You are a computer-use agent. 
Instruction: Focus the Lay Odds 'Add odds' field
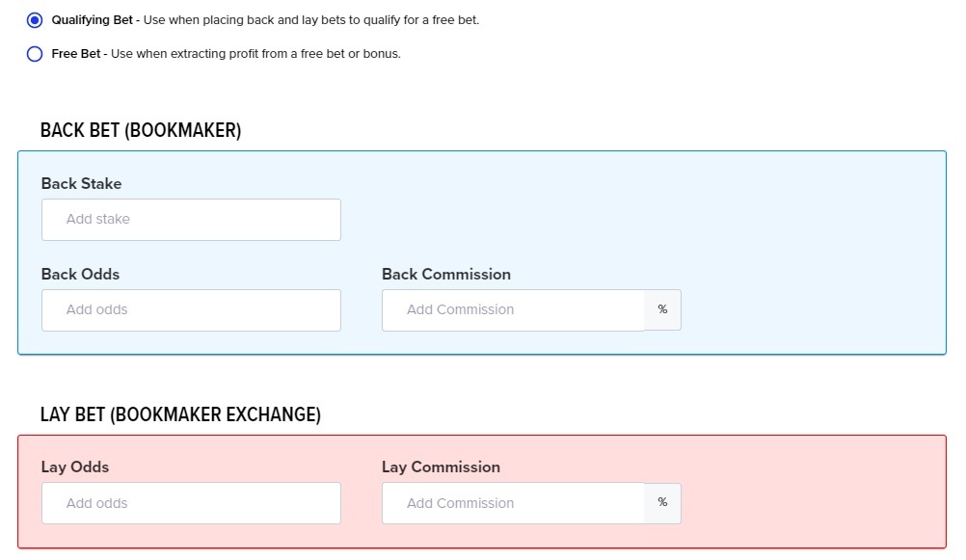click(191, 503)
